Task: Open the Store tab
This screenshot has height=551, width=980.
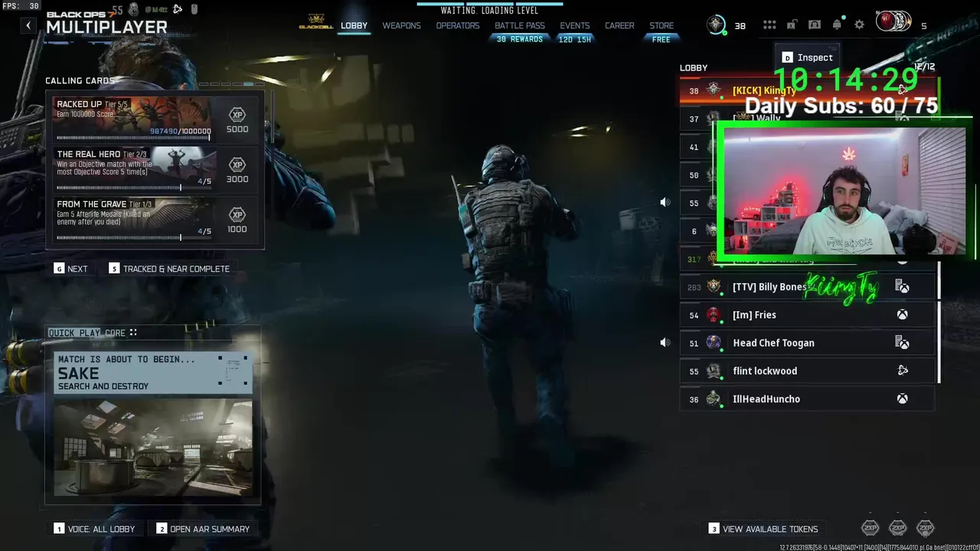Action: coord(661,25)
